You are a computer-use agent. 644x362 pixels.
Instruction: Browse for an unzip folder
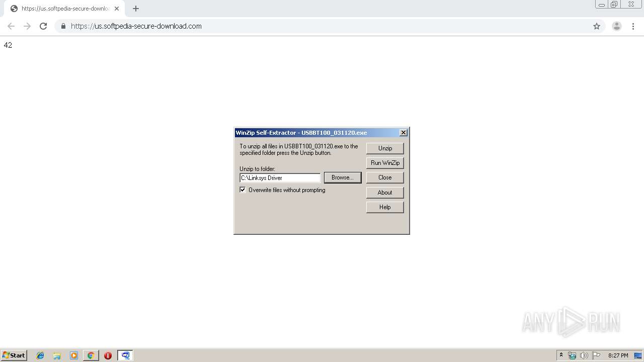tap(343, 177)
